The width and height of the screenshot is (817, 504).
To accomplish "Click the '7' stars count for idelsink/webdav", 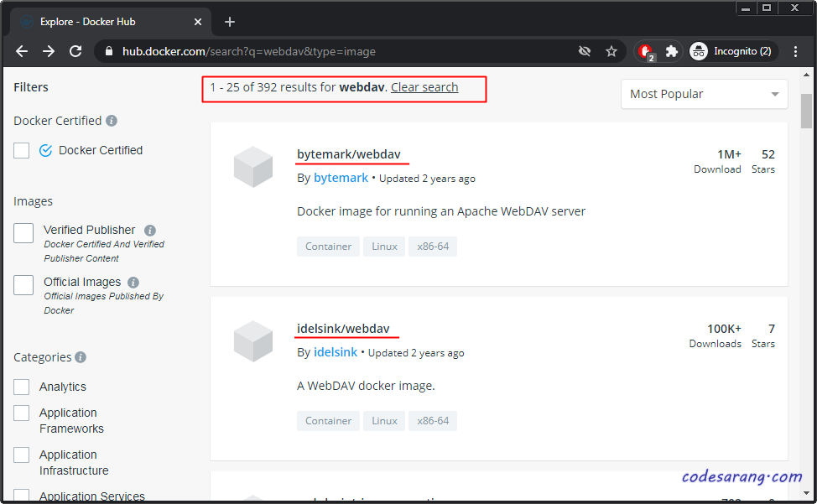I will coord(772,329).
